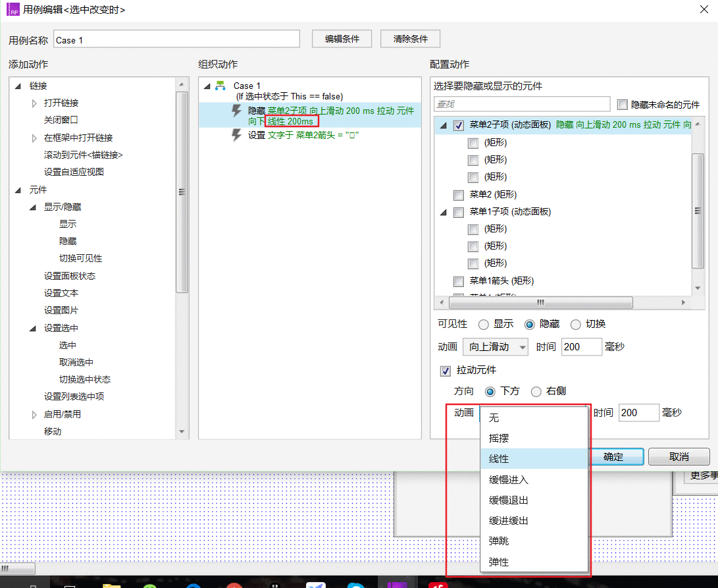
Task: Choose the 右侧 direction radio button
Action: pyautogui.click(x=536, y=391)
